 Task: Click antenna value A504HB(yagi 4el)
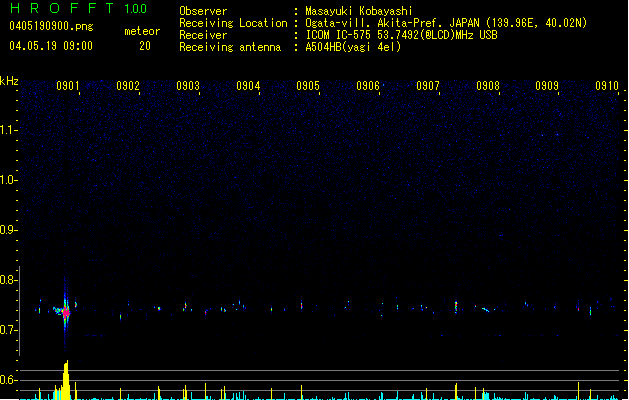click(353, 47)
